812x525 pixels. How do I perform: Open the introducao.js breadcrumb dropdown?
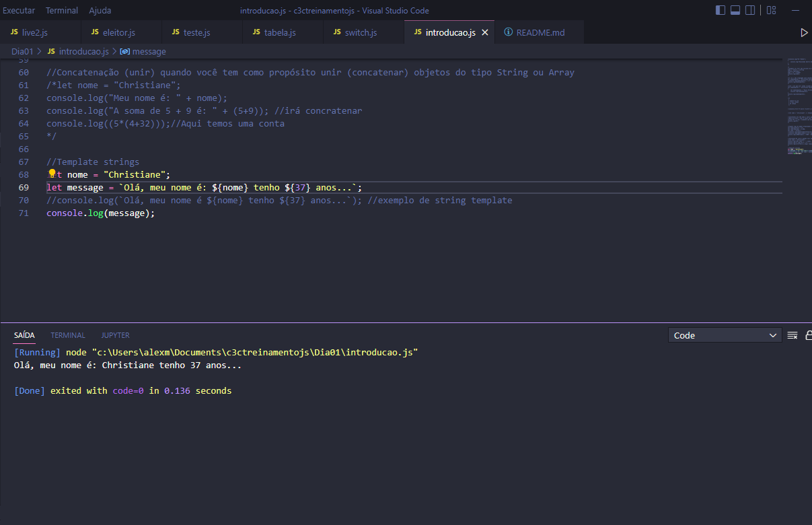83,51
